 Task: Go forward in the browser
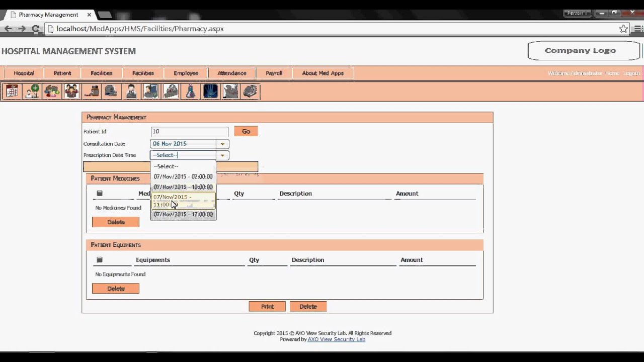pos(22,29)
